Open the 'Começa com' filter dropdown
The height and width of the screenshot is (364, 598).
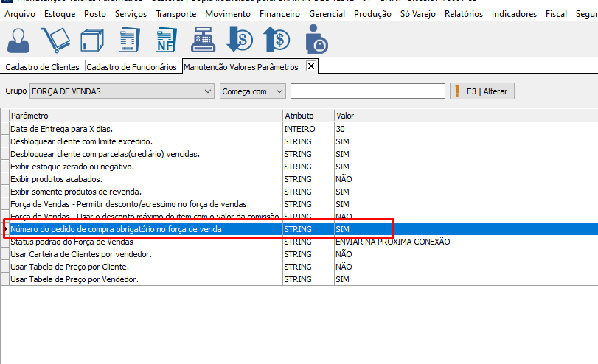point(278,91)
